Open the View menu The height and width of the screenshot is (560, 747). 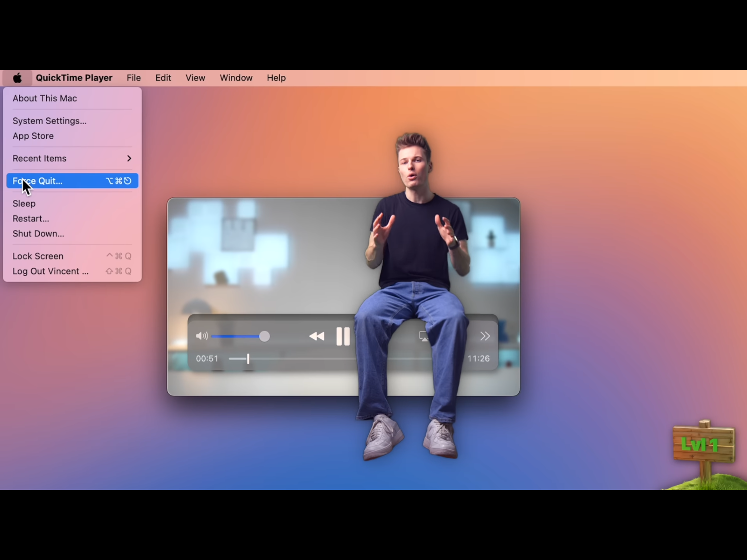[195, 78]
